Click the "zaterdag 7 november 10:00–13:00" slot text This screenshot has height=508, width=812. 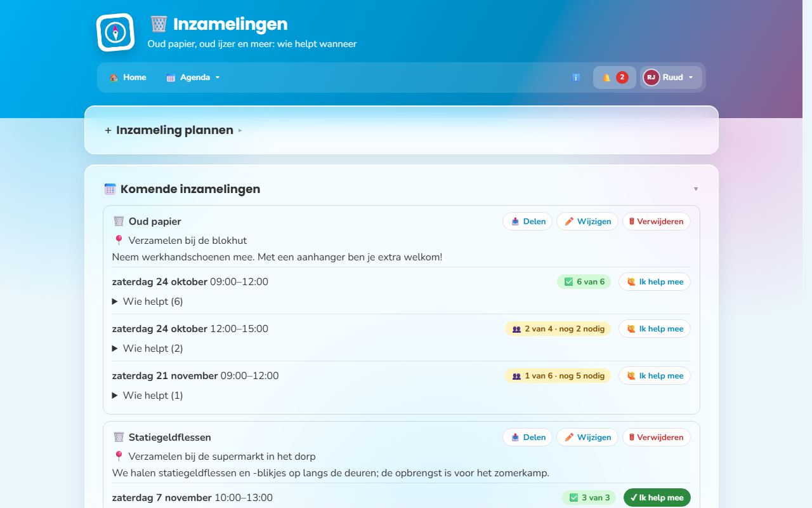(x=192, y=498)
